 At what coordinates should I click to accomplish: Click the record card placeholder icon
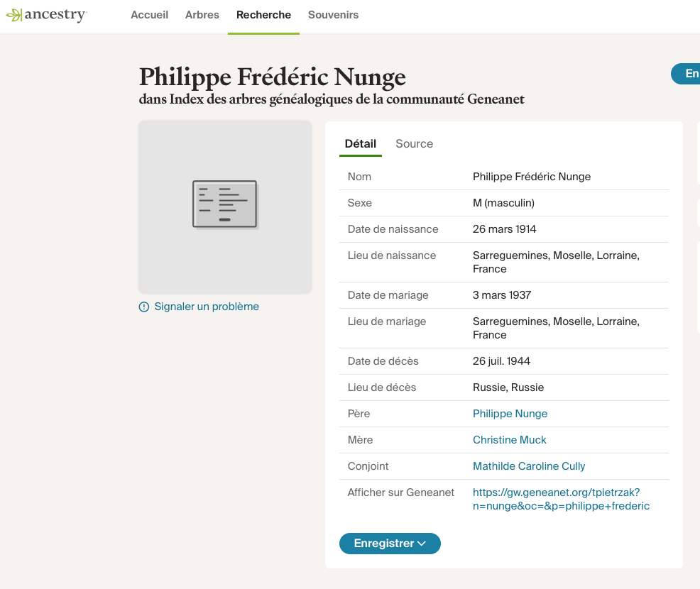tap(225, 204)
